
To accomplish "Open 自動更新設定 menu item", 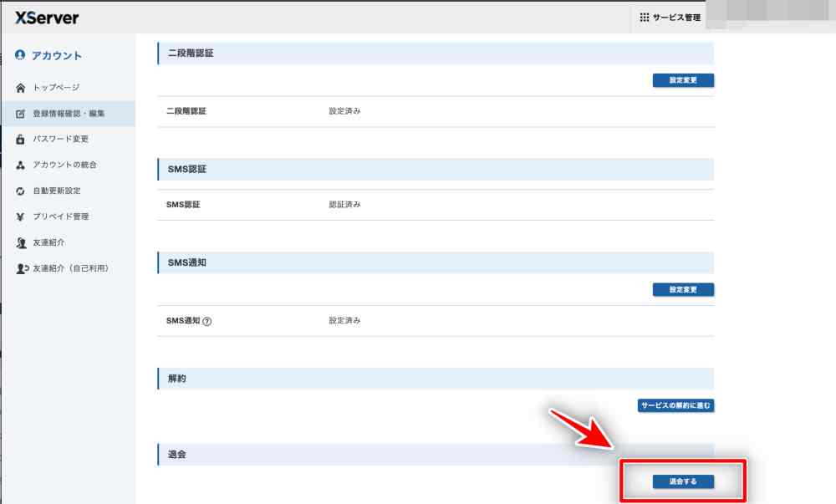I will pyautogui.click(x=57, y=191).
